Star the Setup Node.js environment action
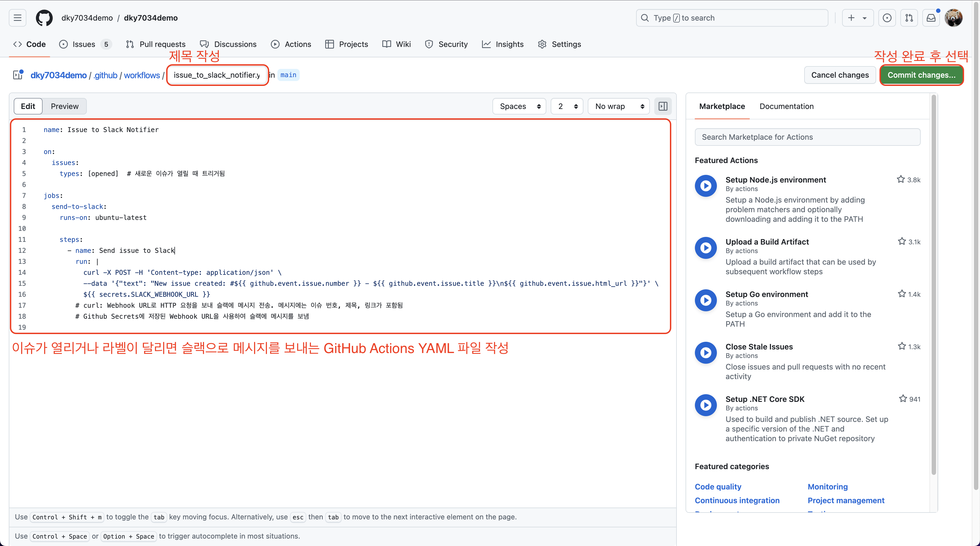980x546 pixels. [901, 180]
